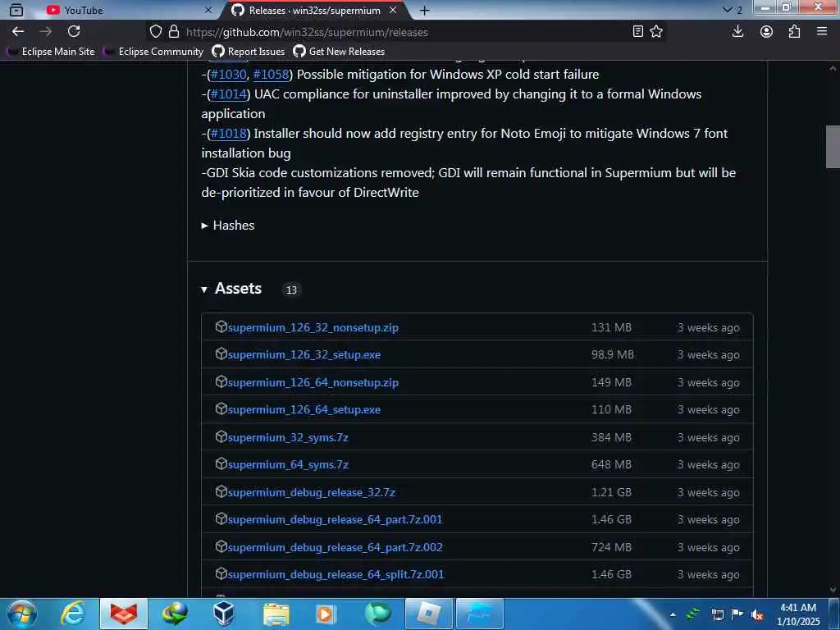Screen dimensions: 840x630
Task: Click the forward navigation arrow
Action: coord(46,32)
